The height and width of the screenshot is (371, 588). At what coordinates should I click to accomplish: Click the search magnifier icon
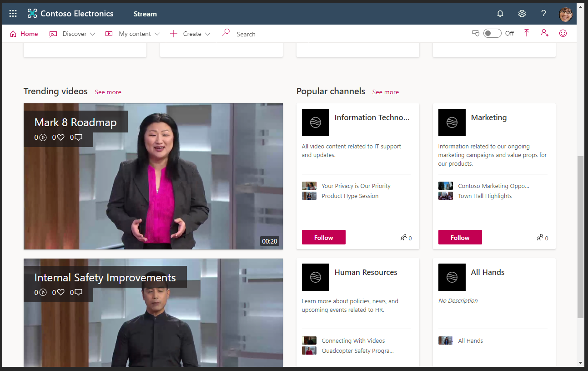[226, 33]
